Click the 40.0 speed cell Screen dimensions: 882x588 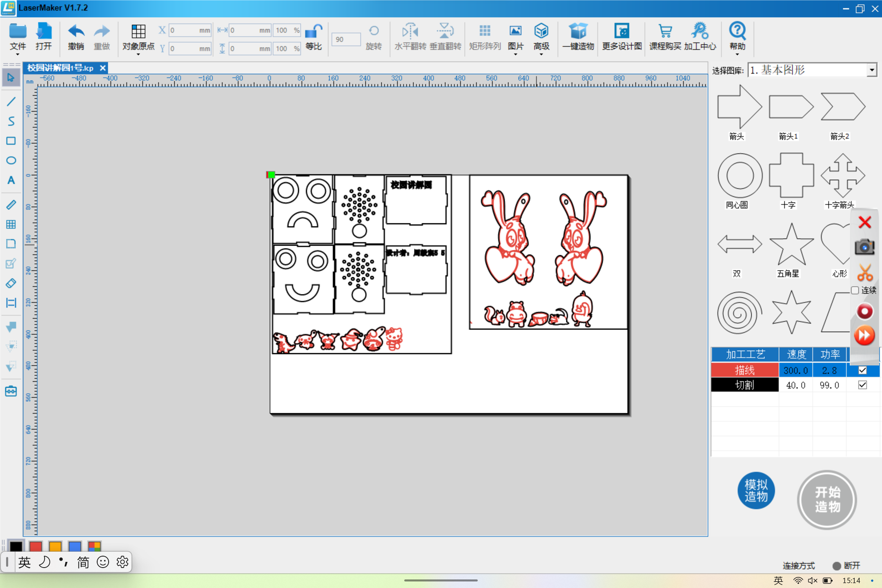tap(796, 385)
